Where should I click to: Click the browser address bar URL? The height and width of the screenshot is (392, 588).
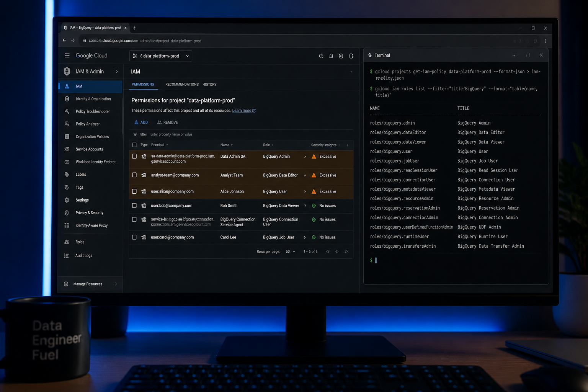(x=145, y=41)
